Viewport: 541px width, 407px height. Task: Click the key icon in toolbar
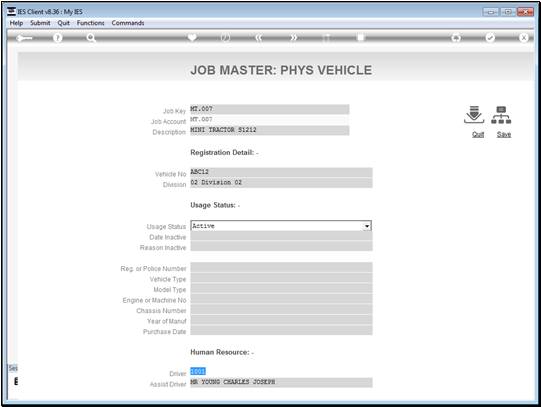coord(24,38)
